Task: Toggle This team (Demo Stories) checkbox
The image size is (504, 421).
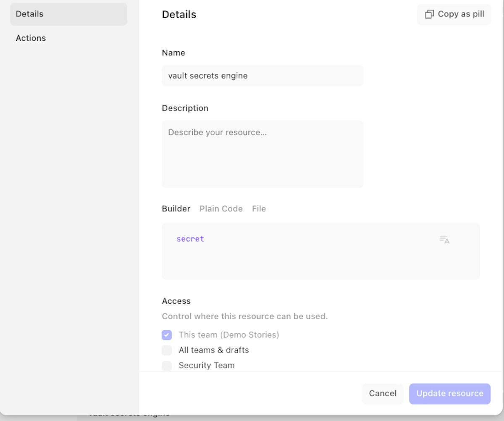Action: coord(167,335)
